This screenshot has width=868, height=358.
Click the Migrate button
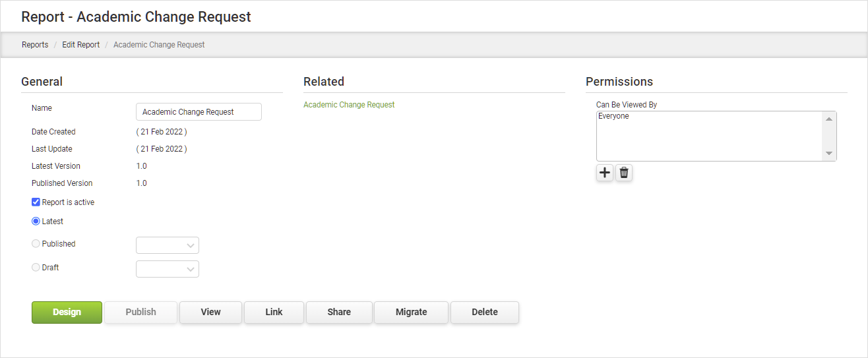pos(411,313)
